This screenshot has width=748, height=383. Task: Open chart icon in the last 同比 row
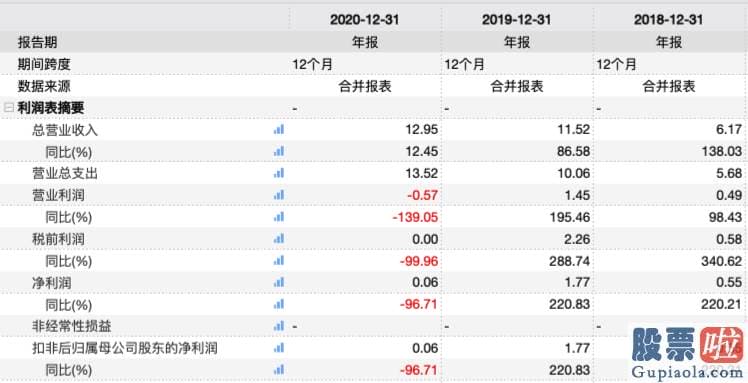click(279, 370)
